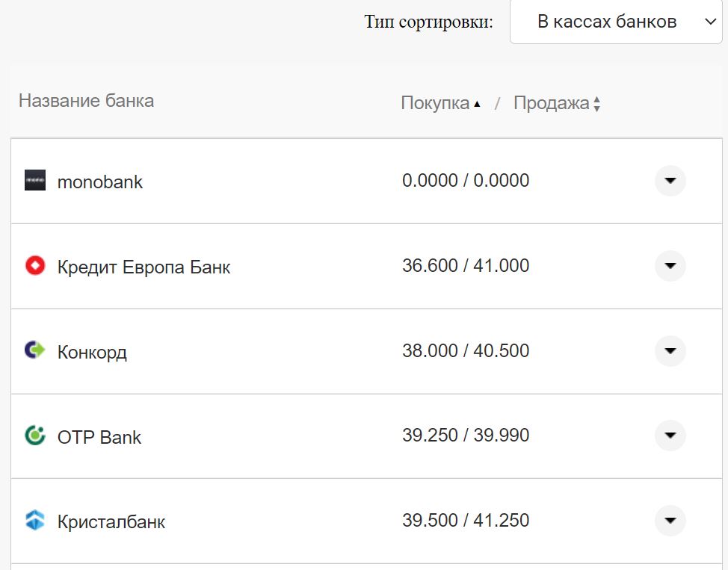
Task: Expand the monobank row details
Action: point(670,181)
